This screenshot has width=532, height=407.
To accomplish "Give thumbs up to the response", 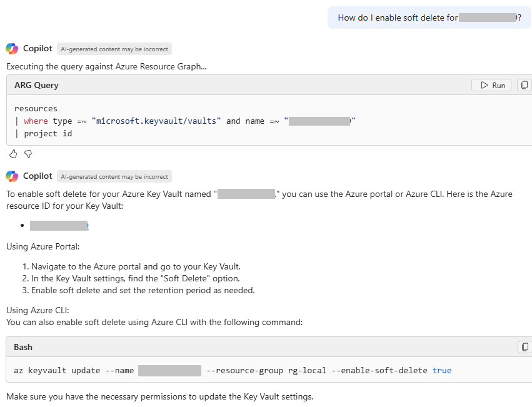I will 13,154.
